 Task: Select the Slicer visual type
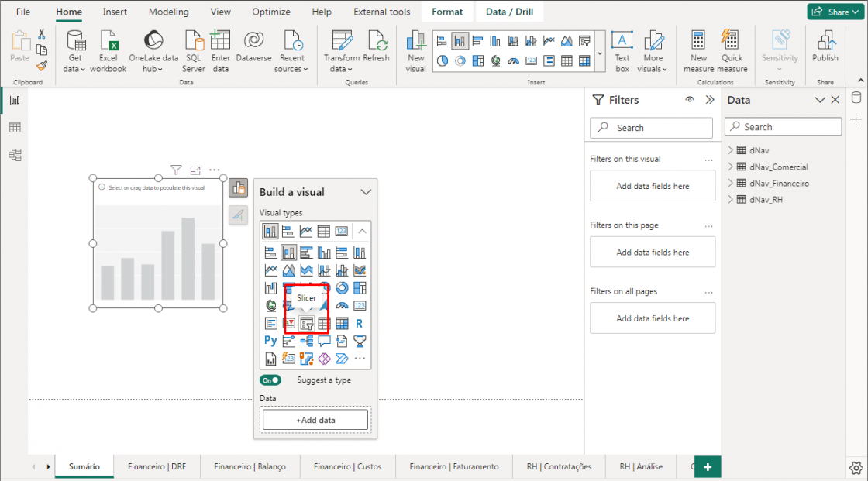coord(306,324)
